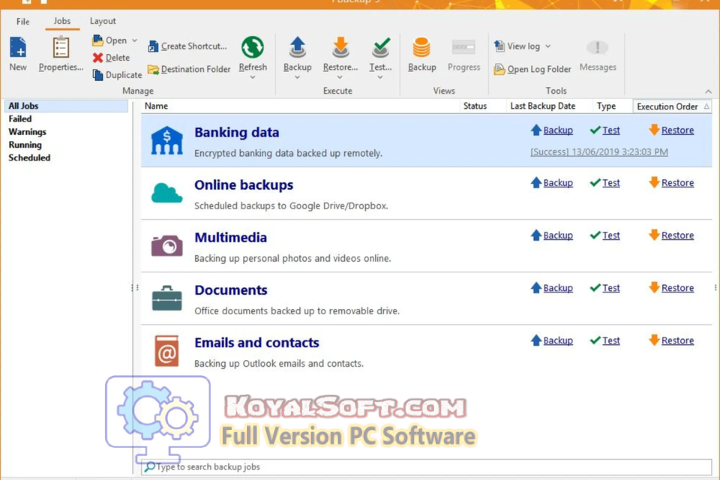
Task: Click the New backup job icon
Action: coord(18,47)
